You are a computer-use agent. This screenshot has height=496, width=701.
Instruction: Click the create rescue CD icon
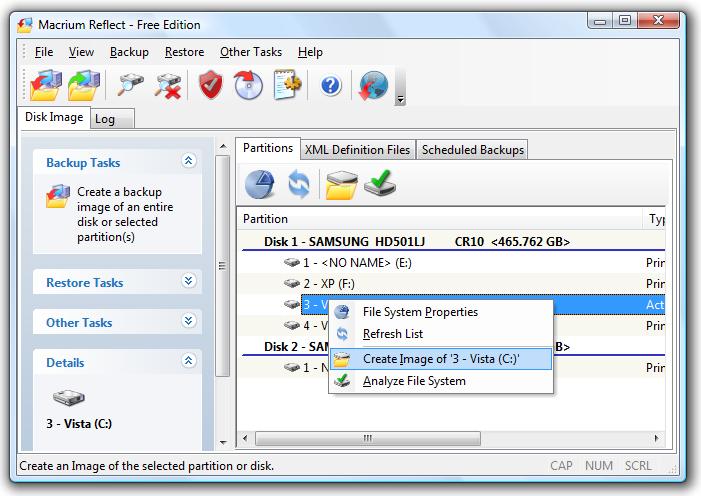tap(248, 85)
